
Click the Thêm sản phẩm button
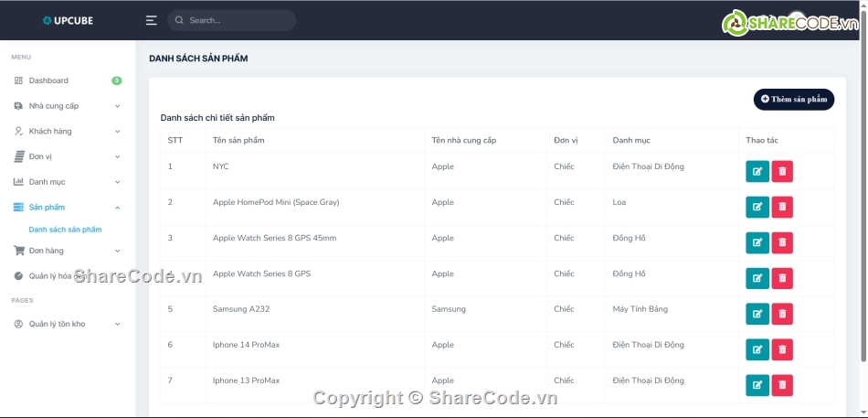point(794,99)
